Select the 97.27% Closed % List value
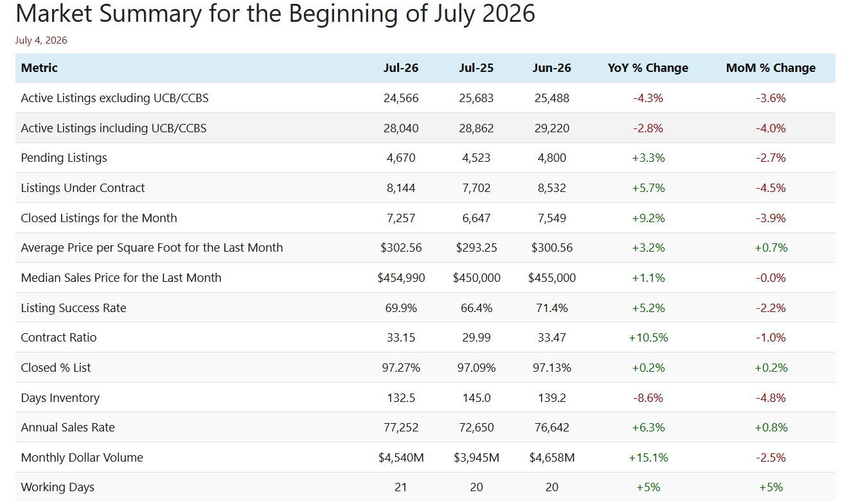 pyautogui.click(x=401, y=368)
